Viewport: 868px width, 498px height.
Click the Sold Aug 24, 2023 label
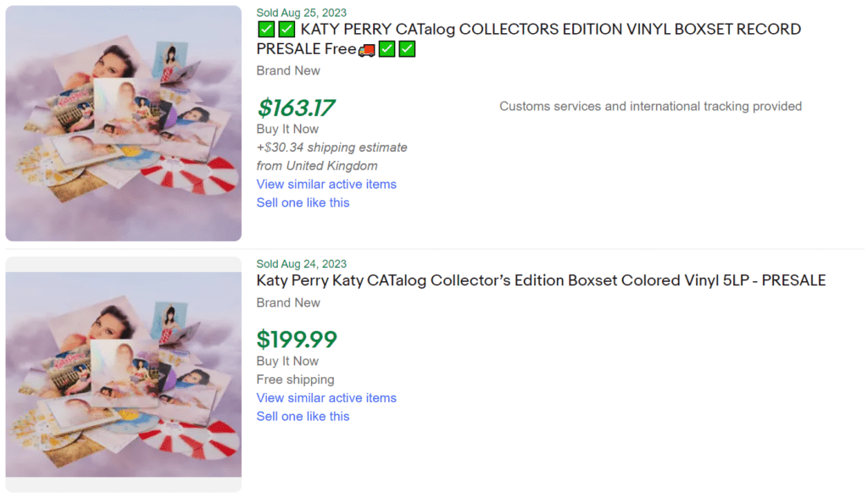[x=301, y=263]
